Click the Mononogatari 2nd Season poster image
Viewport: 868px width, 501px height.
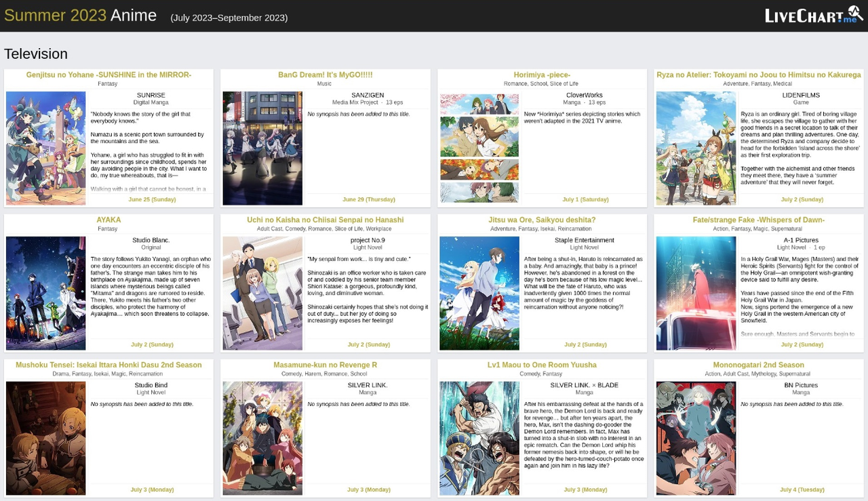click(x=696, y=439)
